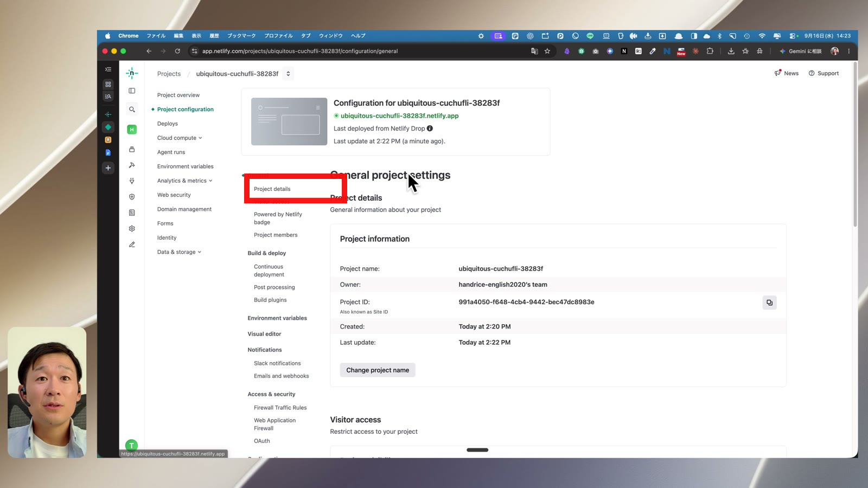Open the Apple menu
The height and width of the screenshot is (488, 868).
[x=107, y=36]
